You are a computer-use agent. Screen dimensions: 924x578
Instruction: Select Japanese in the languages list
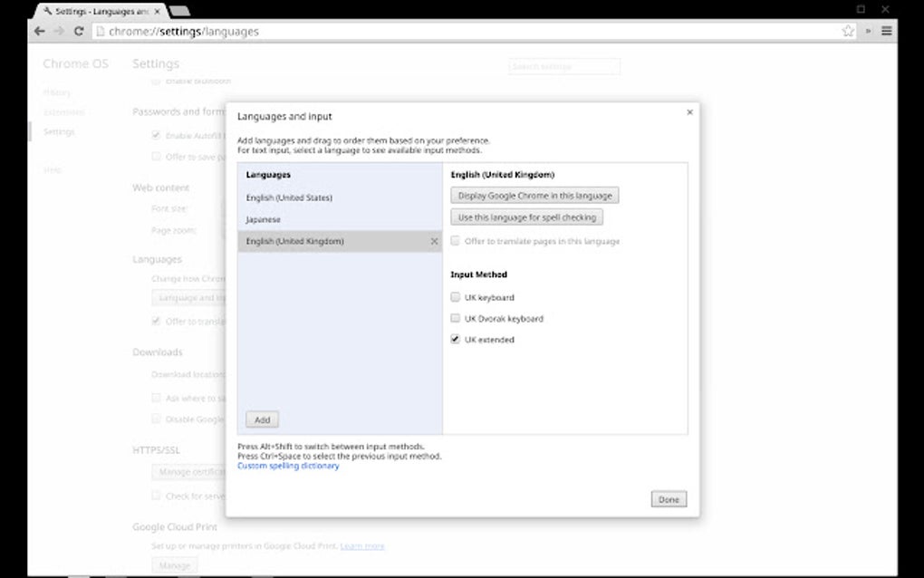click(x=263, y=219)
